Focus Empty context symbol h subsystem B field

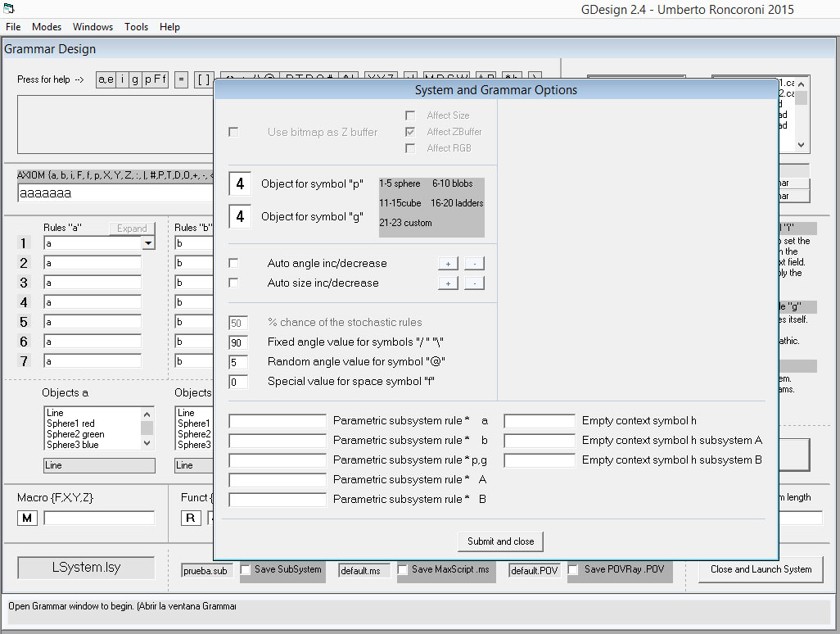tap(540, 460)
